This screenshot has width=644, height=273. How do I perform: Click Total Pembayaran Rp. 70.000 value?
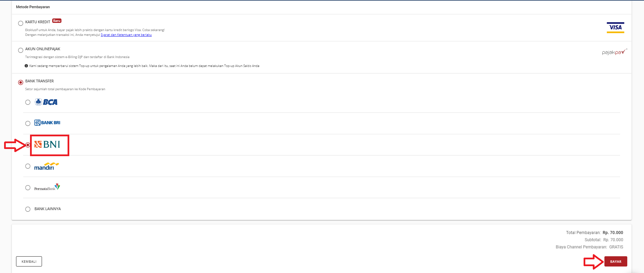pyautogui.click(x=613, y=233)
